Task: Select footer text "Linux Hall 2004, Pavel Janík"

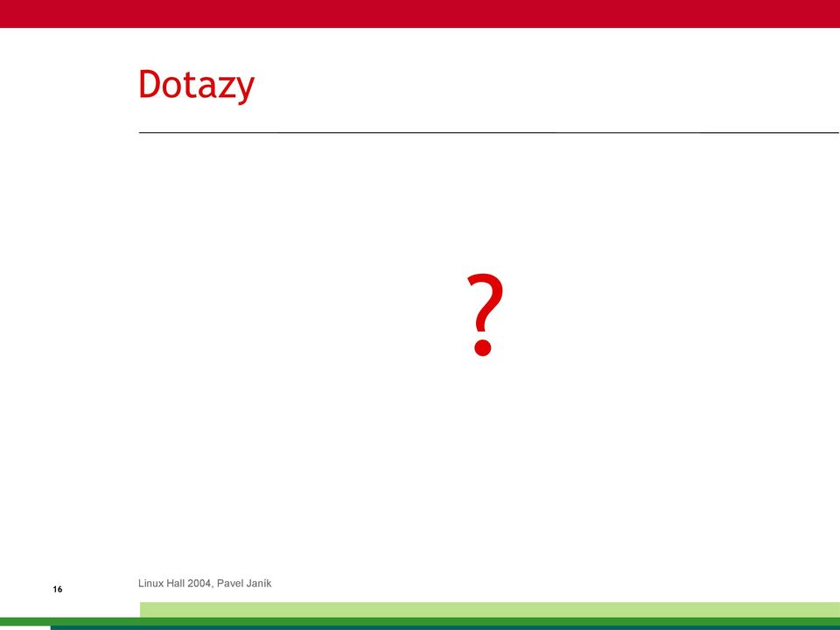Action: click(x=205, y=584)
